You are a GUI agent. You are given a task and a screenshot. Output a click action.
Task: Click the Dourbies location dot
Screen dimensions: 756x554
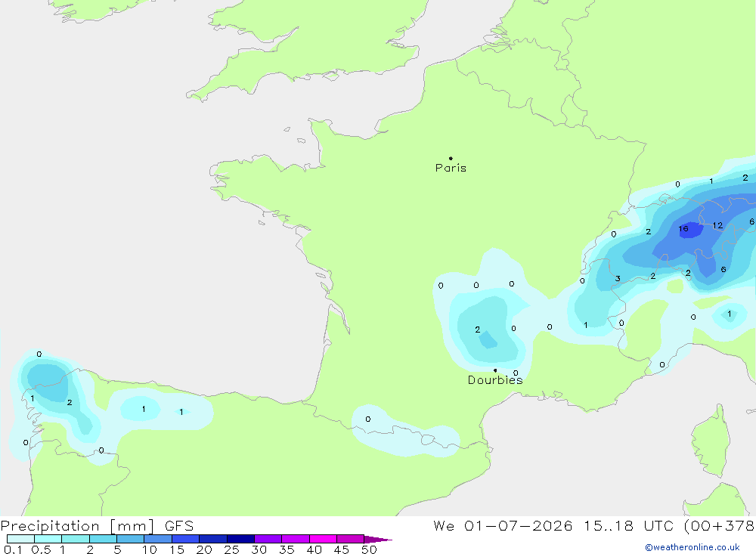click(495, 370)
